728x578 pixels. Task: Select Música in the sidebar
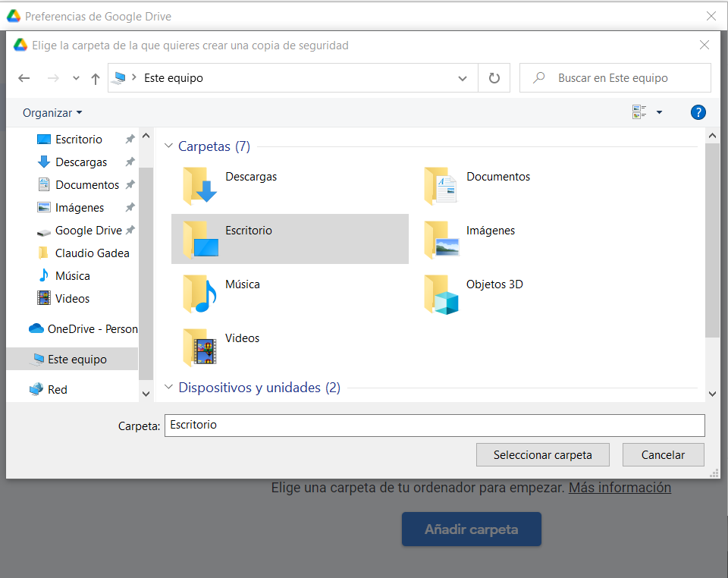point(73,276)
